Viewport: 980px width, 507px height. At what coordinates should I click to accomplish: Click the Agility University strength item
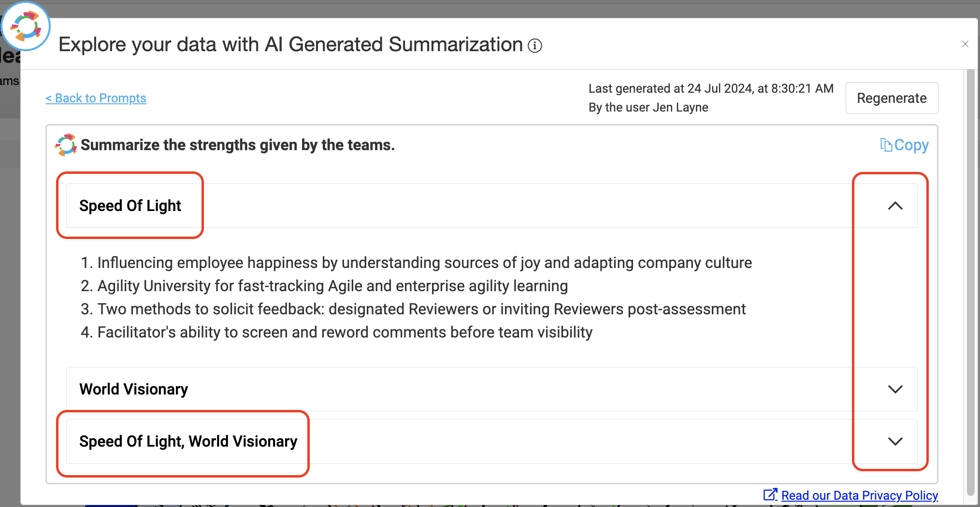[x=324, y=286]
